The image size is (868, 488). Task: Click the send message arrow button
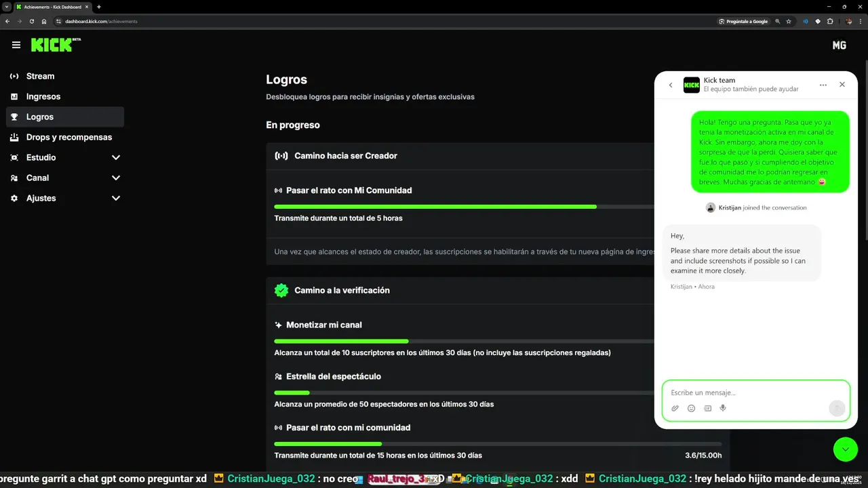tap(837, 407)
